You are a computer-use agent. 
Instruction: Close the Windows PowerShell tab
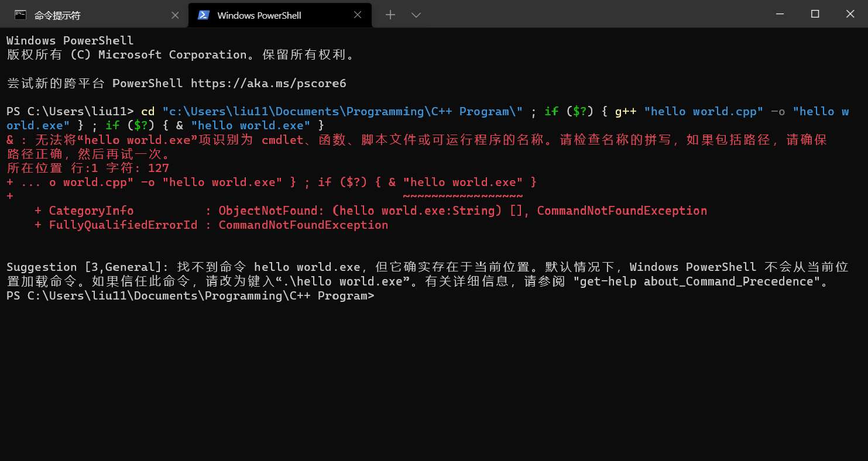(x=358, y=15)
